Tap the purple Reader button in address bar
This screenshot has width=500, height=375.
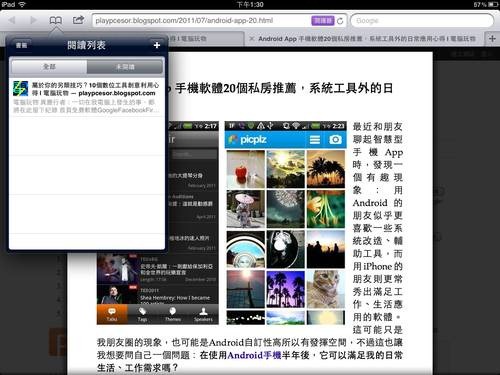323,21
